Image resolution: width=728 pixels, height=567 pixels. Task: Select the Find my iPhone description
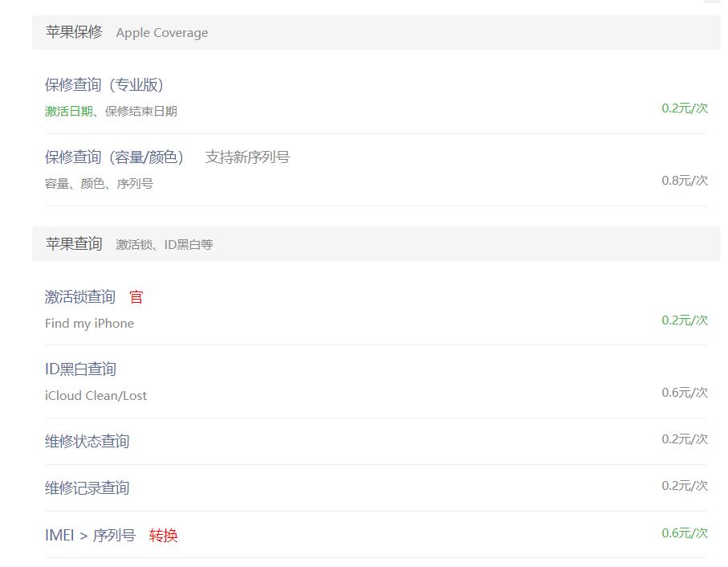point(89,324)
